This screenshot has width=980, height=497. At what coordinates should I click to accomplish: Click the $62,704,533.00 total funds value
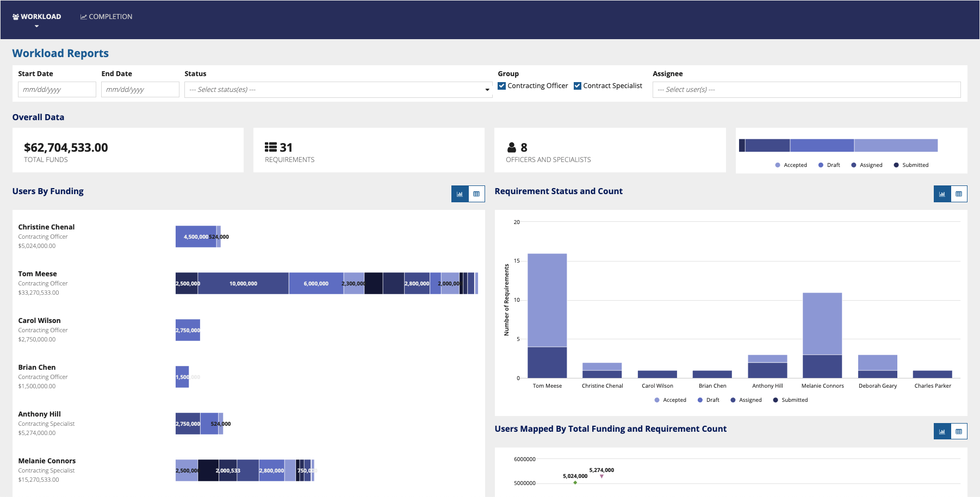pyautogui.click(x=66, y=147)
